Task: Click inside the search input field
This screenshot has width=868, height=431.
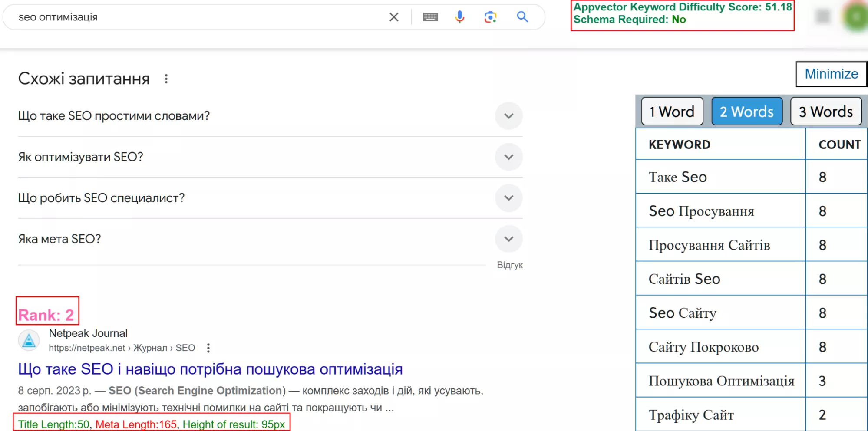Action: pyautogui.click(x=174, y=17)
